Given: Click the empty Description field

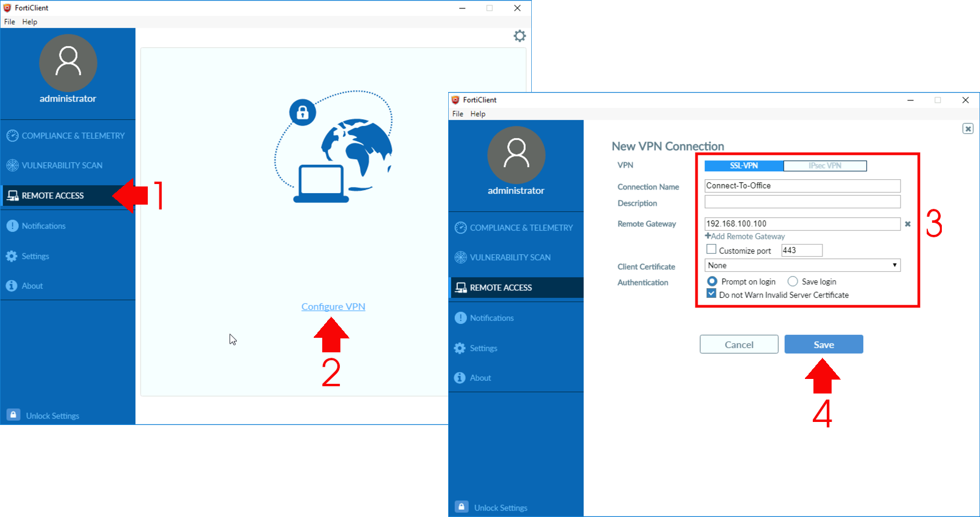Looking at the screenshot, I should click(x=803, y=202).
